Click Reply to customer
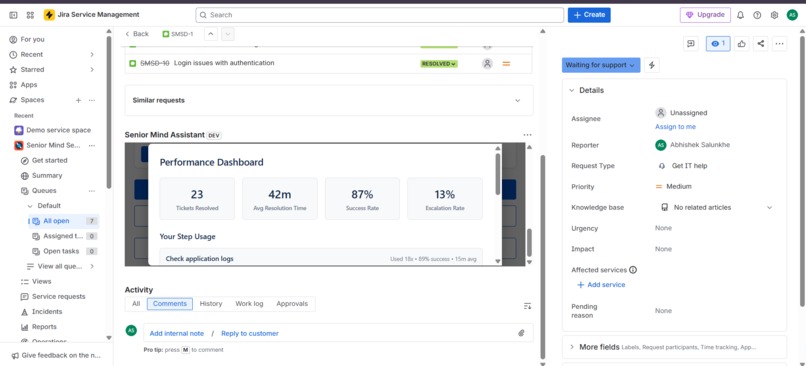The height and width of the screenshot is (366, 806). pyautogui.click(x=250, y=334)
